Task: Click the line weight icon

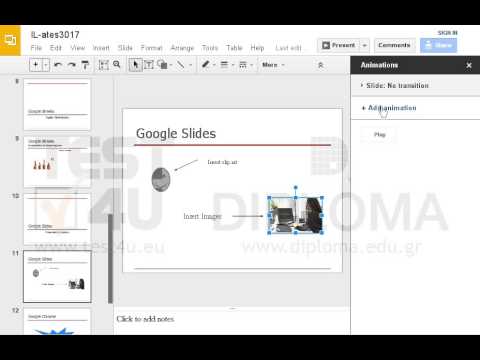Action: coord(224,65)
